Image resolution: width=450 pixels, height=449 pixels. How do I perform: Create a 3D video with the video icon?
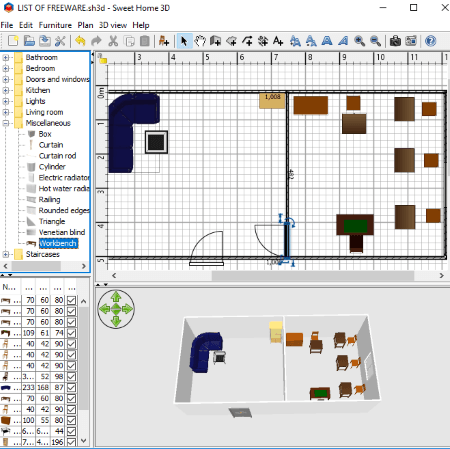tap(411, 41)
